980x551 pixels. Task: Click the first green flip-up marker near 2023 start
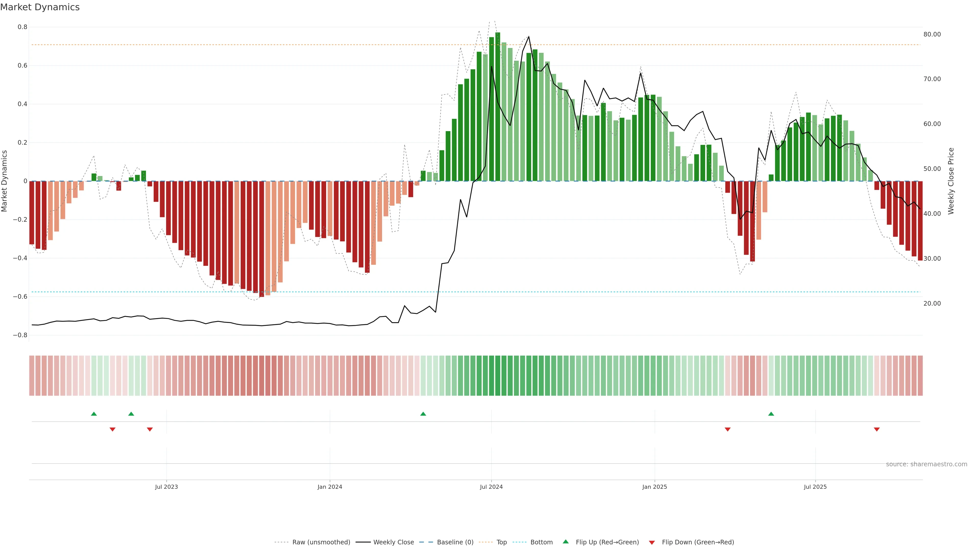94,414
